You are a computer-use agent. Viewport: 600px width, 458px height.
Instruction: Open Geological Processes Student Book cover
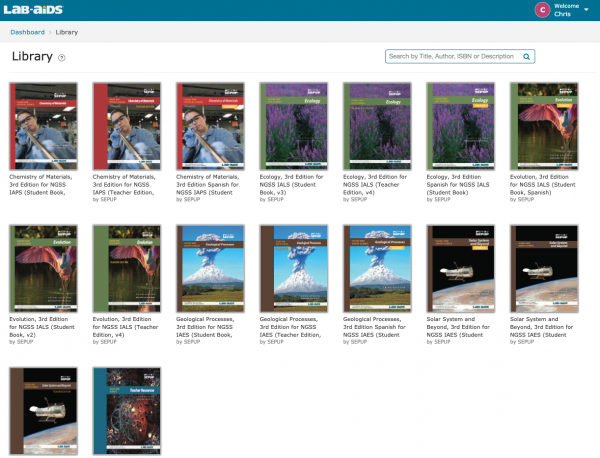tap(208, 268)
